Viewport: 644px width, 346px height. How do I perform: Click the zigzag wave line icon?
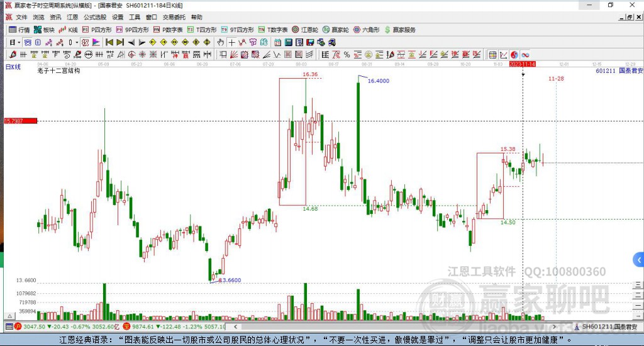(277, 54)
